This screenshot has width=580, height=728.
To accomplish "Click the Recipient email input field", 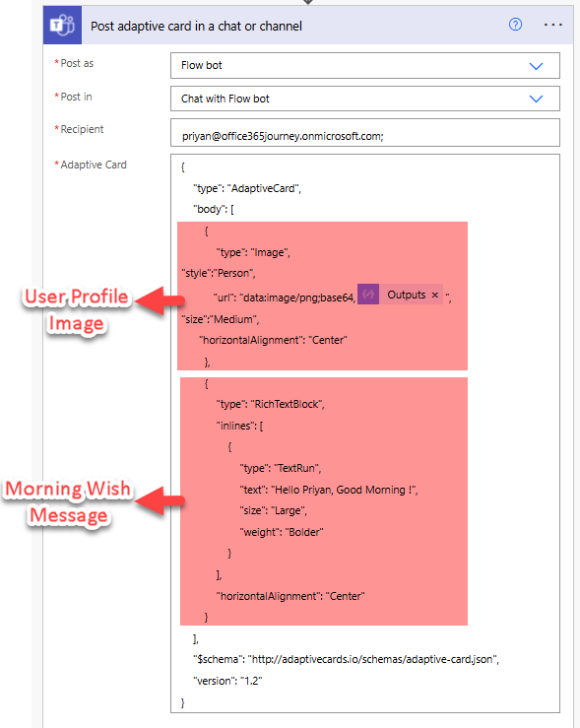I will [x=364, y=133].
